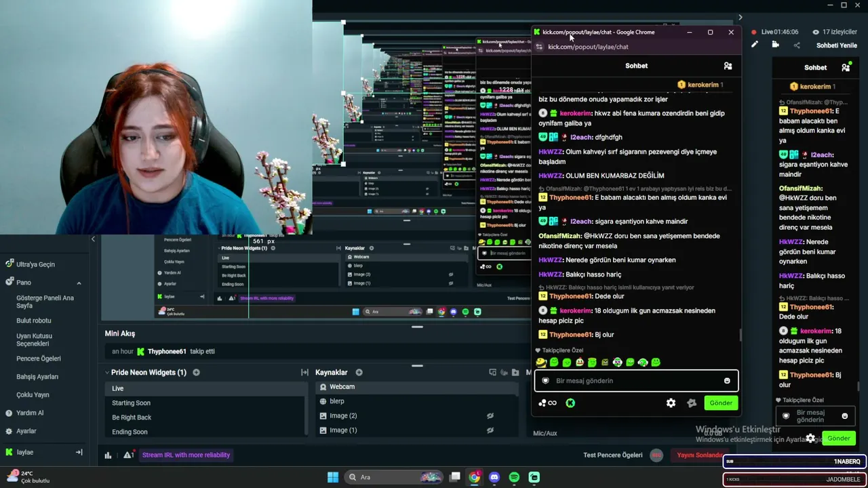The height and width of the screenshot is (488, 868).
Task: Toggle the REC recording button
Action: pos(656,455)
